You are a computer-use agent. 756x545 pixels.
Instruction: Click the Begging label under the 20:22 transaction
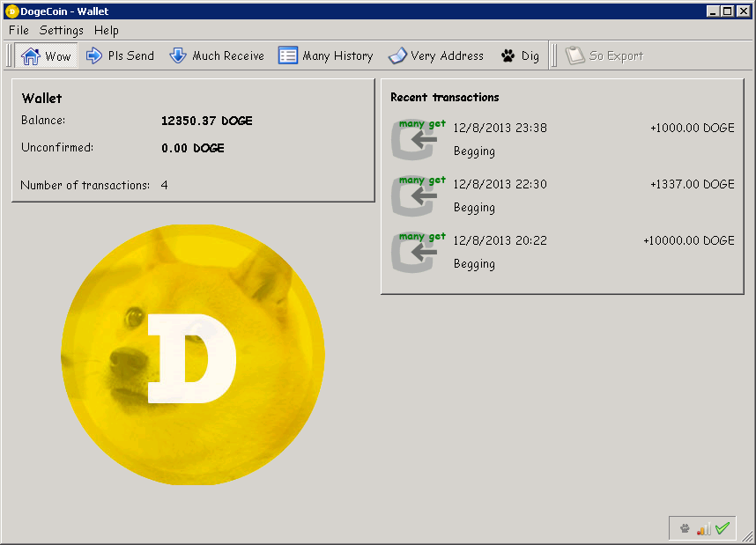click(474, 264)
